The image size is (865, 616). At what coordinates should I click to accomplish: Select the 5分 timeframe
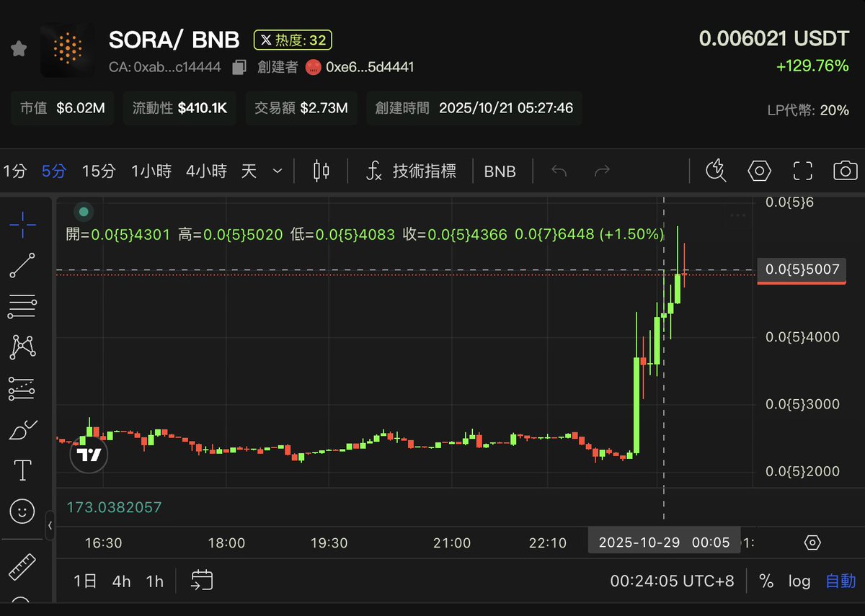pyautogui.click(x=54, y=171)
